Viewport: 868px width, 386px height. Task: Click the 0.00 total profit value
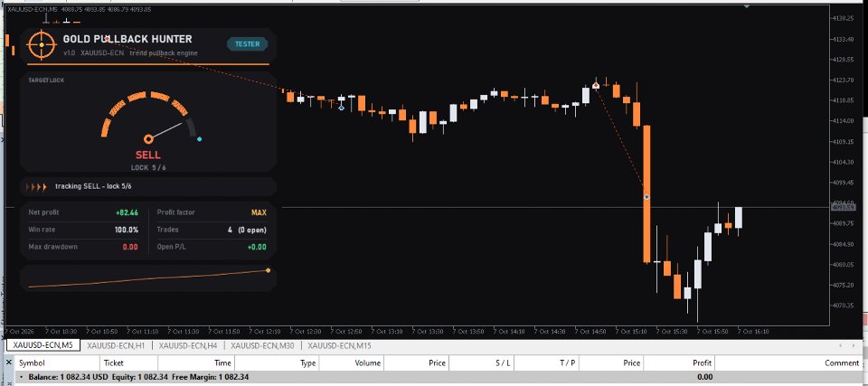coord(704,377)
